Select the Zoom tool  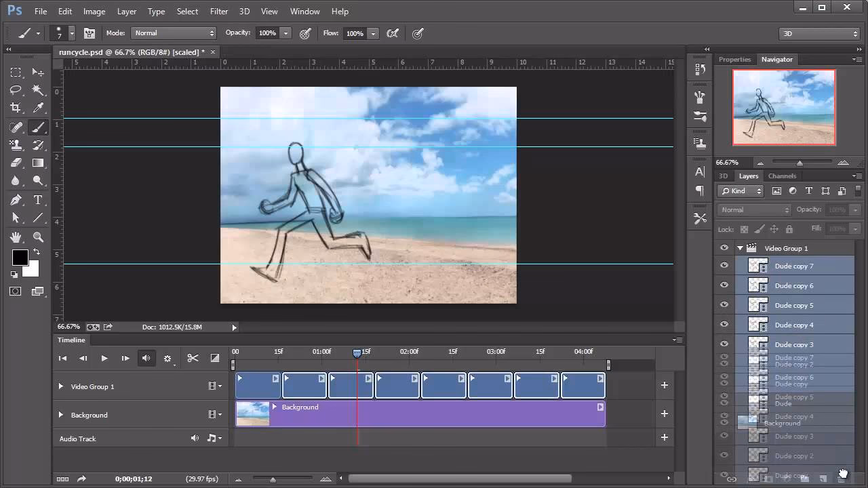tap(38, 237)
